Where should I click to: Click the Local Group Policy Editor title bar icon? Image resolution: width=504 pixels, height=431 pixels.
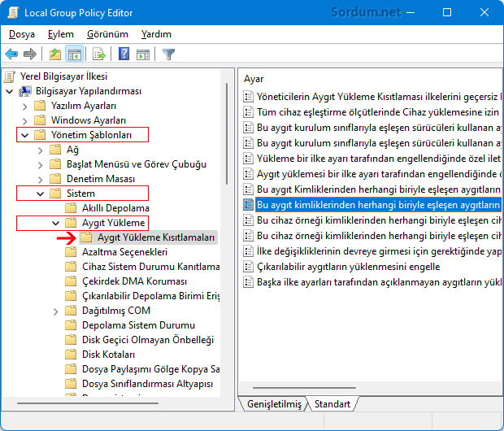tap(14, 12)
